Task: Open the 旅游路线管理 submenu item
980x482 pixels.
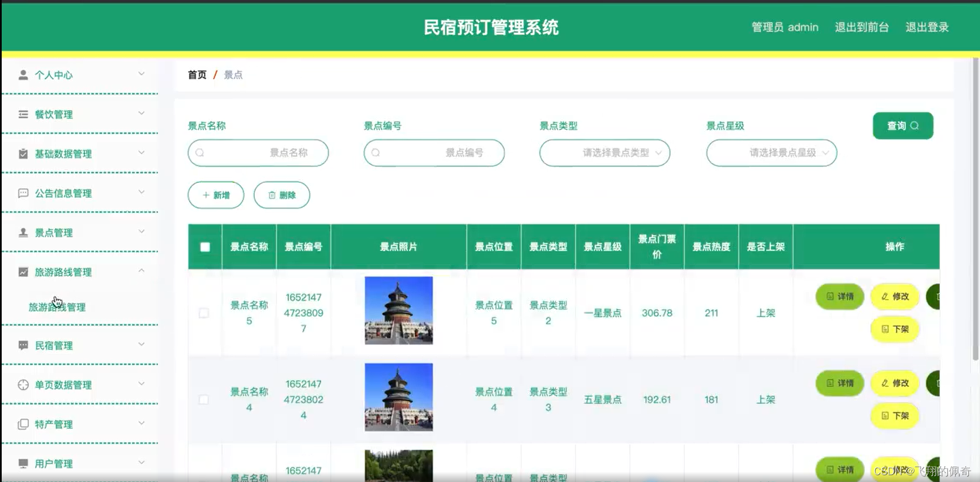Action: pos(57,307)
